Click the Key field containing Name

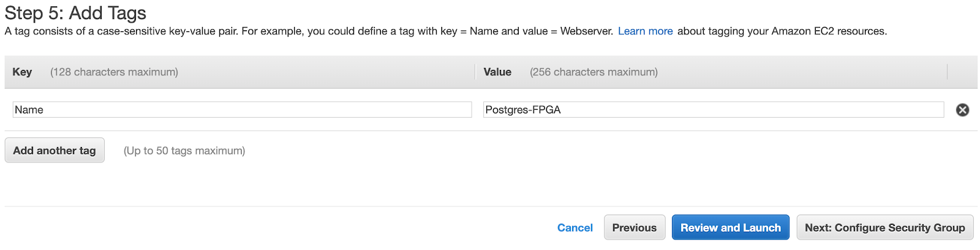[x=242, y=110]
